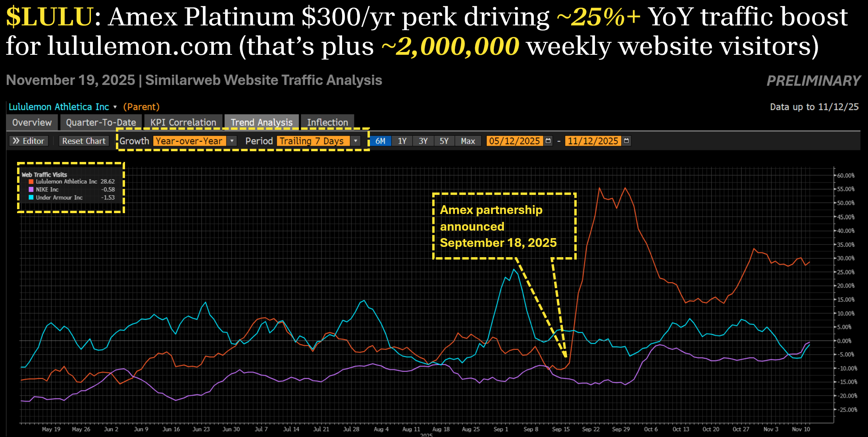Go to the Inflection tab
This screenshot has width=868, height=437.
click(327, 122)
